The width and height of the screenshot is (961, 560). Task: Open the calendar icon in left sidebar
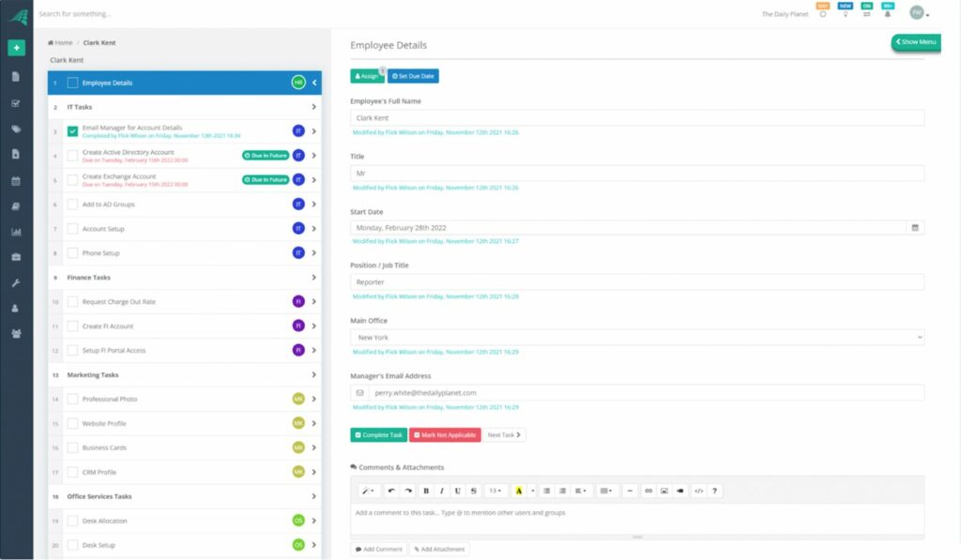pyautogui.click(x=16, y=180)
